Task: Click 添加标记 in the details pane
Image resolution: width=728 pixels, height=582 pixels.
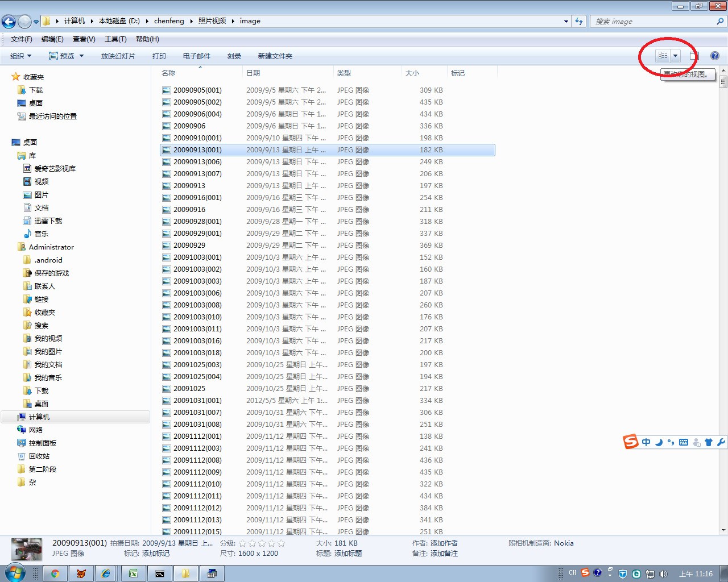Action: [x=156, y=554]
